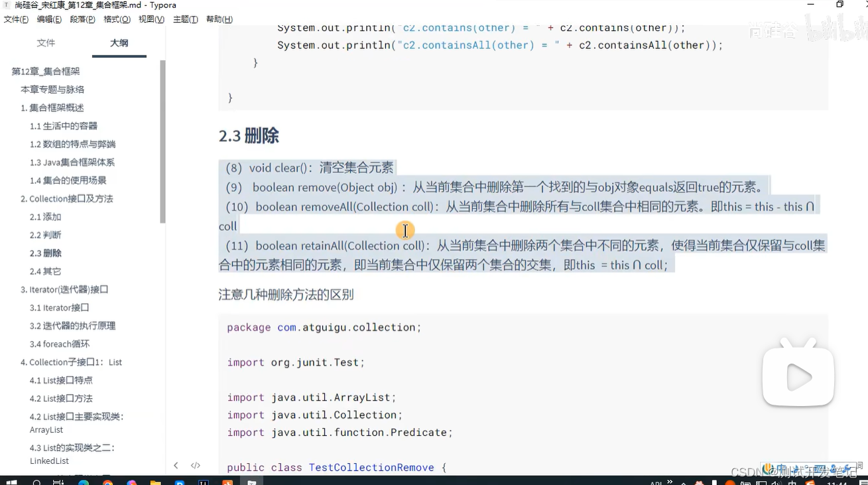
Task: Open outline item 2. Collection接口及方法
Action: pyautogui.click(x=67, y=199)
